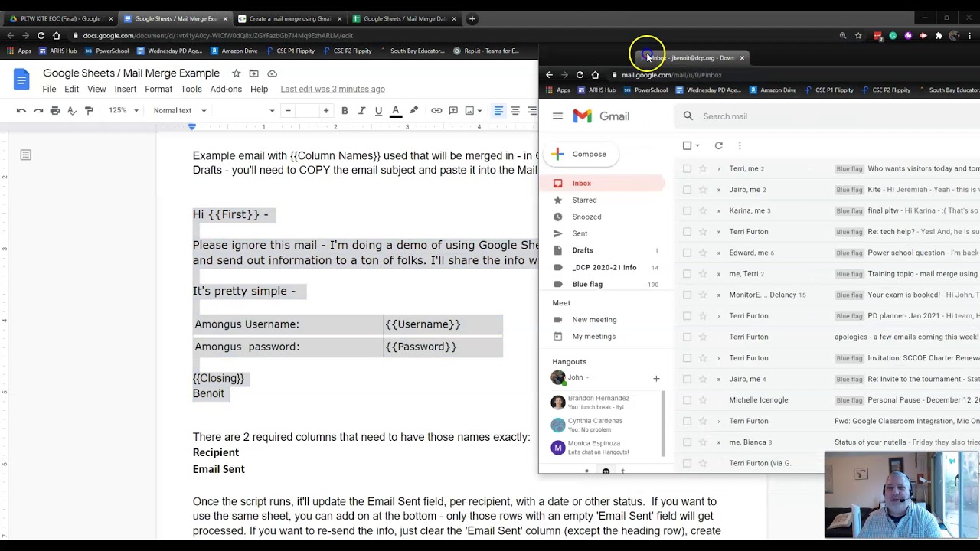Switch to the PLTW KITE EOC tab

click(61, 18)
